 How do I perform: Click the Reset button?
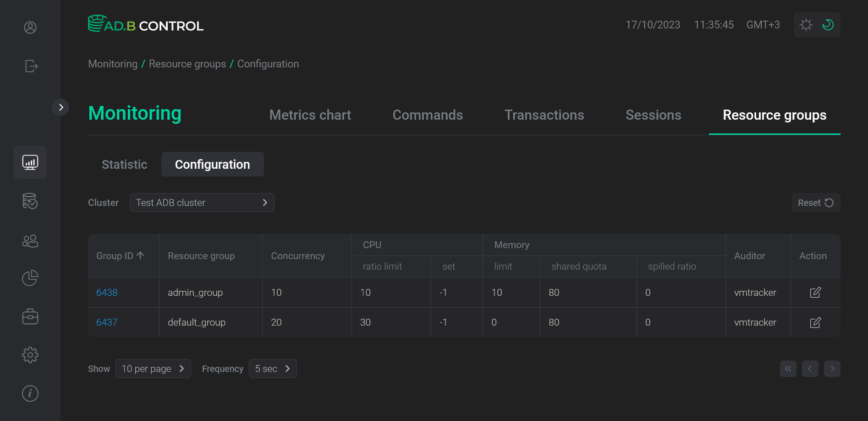click(815, 202)
